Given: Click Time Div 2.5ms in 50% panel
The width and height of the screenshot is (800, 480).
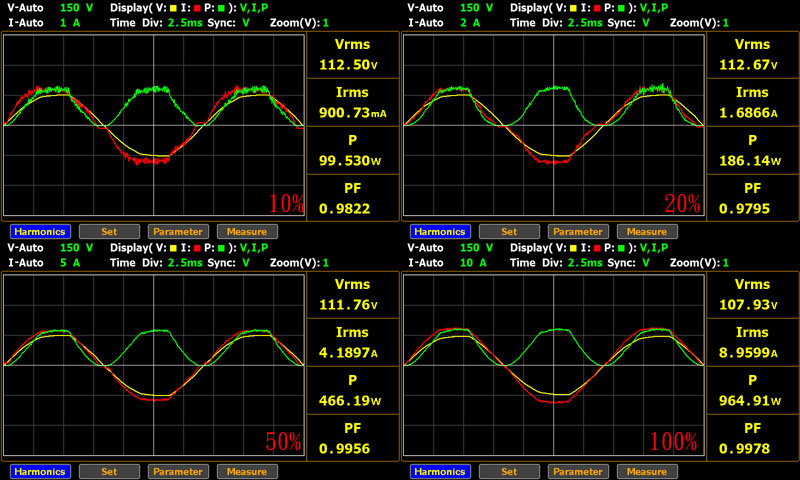Looking at the screenshot, I should pos(185,263).
